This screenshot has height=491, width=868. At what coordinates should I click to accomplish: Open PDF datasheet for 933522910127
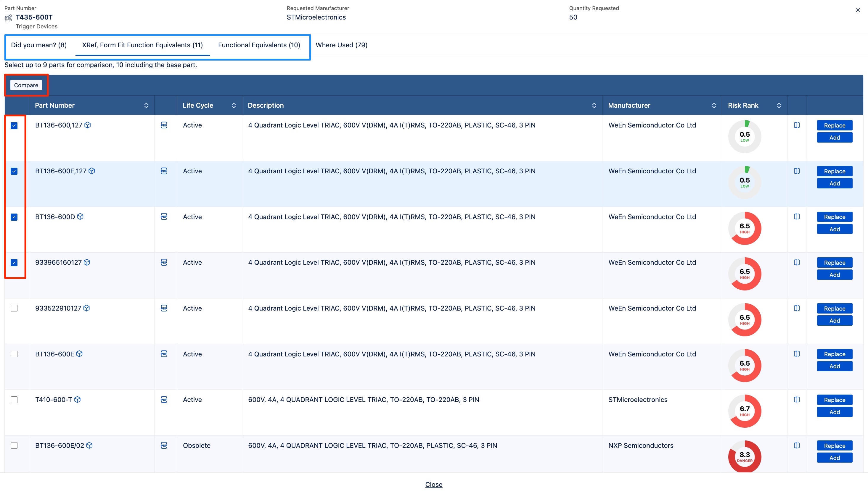coord(164,308)
